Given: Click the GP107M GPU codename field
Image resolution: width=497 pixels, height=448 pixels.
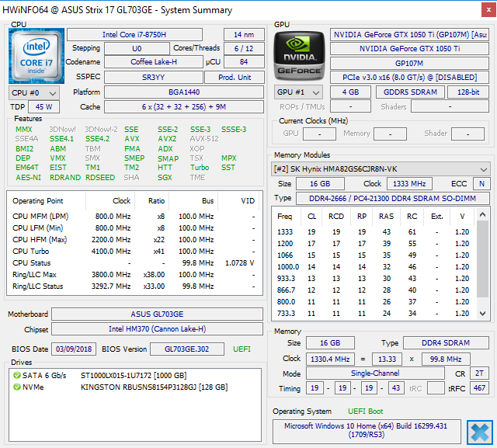Looking at the screenshot, I should (409, 63).
